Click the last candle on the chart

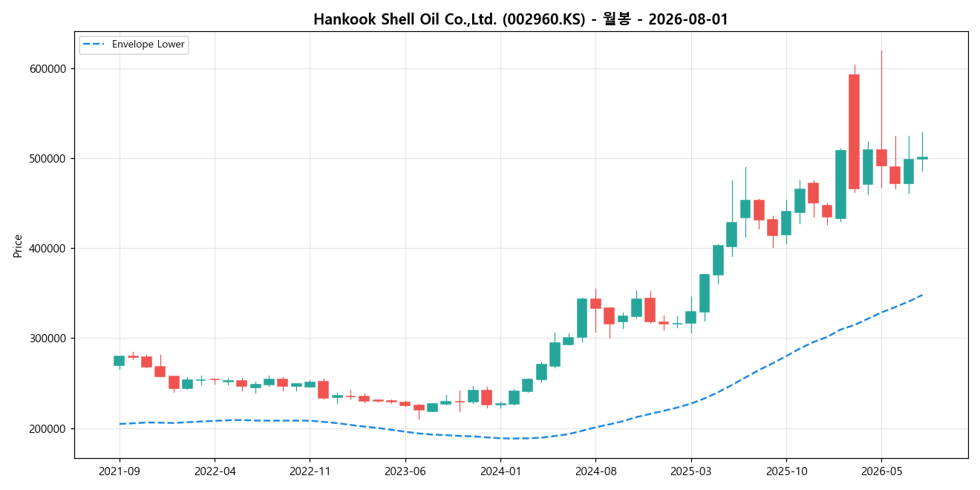pos(922,158)
